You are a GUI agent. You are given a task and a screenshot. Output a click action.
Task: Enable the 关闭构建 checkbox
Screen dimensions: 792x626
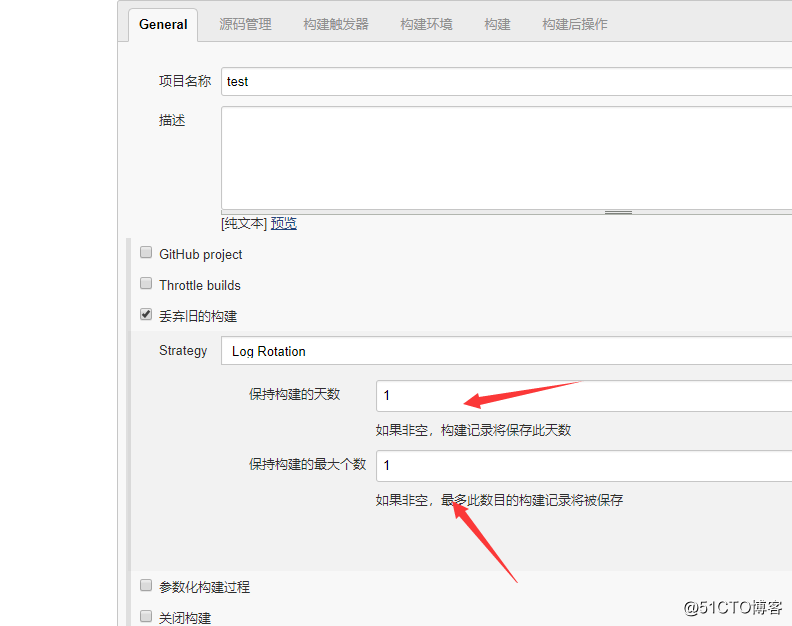[146, 616]
